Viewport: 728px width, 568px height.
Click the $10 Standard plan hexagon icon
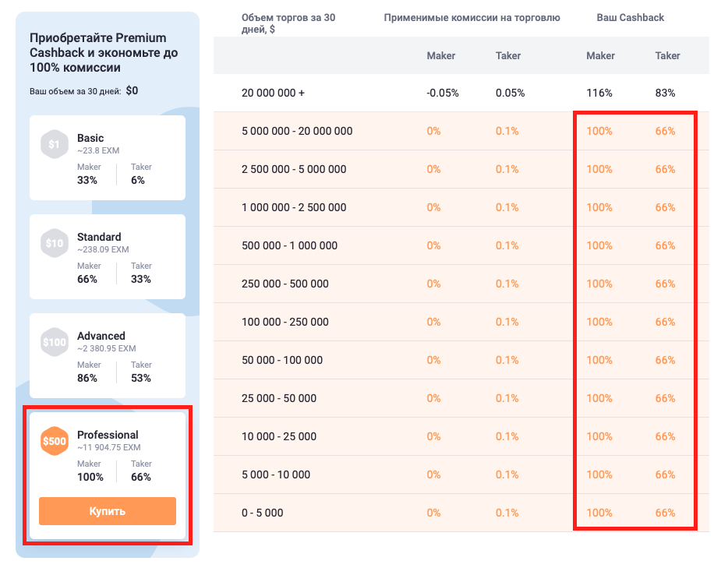click(54, 243)
